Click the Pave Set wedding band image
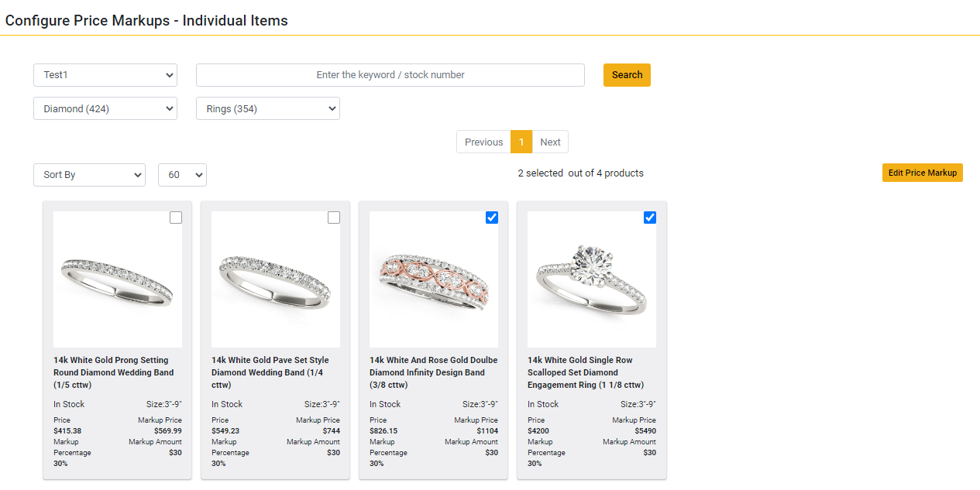 tap(275, 279)
